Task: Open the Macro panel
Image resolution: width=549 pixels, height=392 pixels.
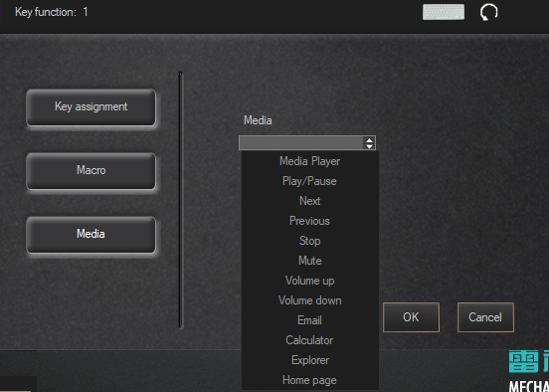Action: click(x=91, y=170)
